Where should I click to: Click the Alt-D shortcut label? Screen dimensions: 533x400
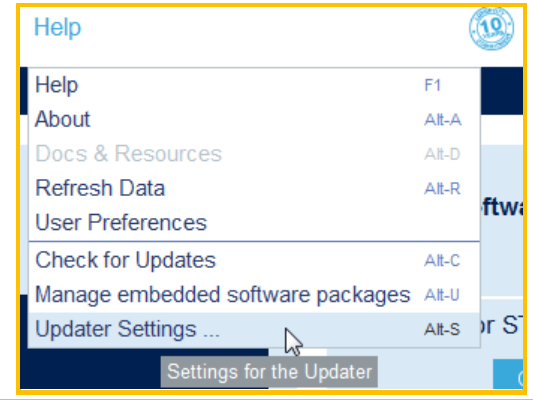pyautogui.click(x=442, y=154)
